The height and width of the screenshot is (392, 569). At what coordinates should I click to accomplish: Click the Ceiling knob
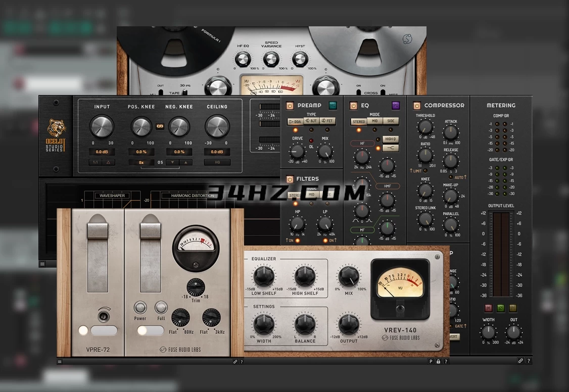pos(217,126)
